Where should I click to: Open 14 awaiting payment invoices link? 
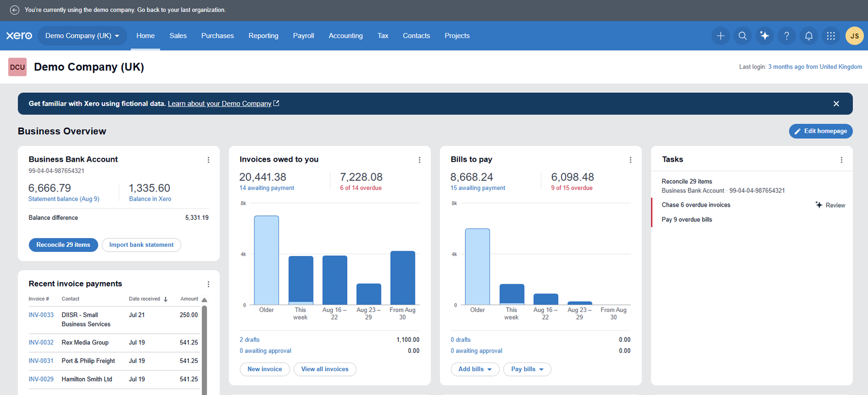(x=267, y=188)
